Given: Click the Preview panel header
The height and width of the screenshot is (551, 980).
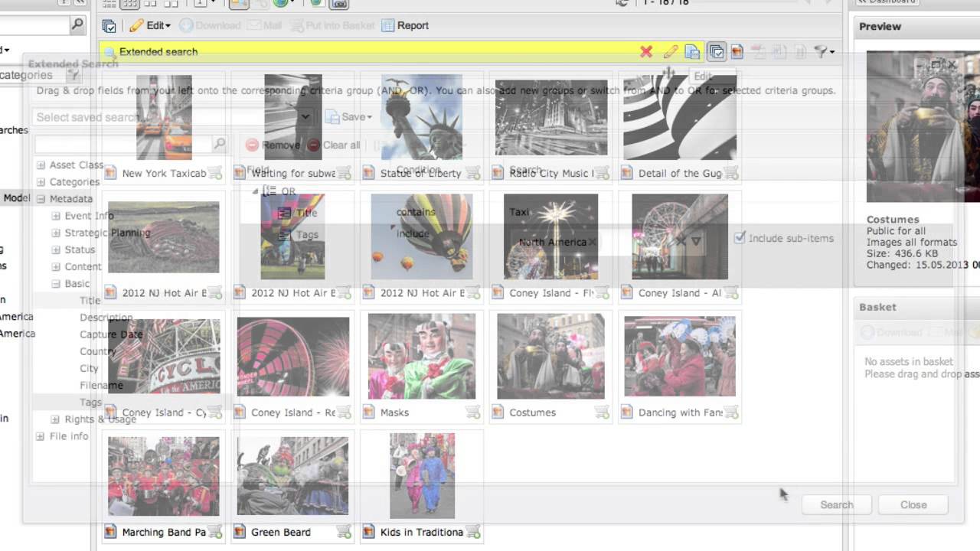Looking at the screenshot, I should (x=917, y=26).
